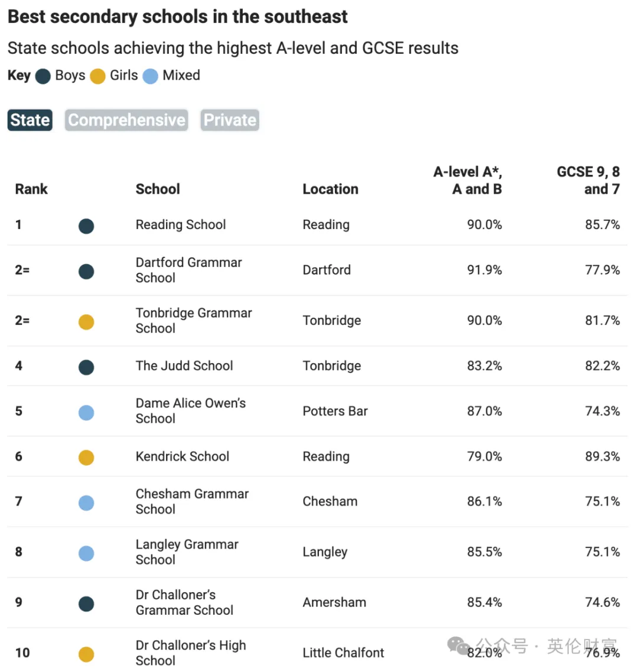Click the boys dot beside Dartford Grammar School

click(x=86, y=271)
